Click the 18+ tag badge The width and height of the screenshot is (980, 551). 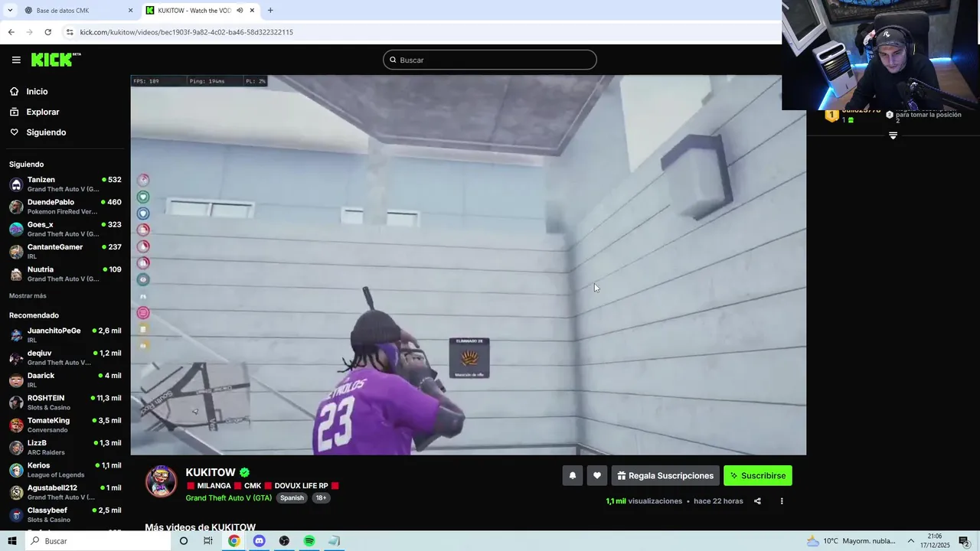[x=321, y=497]
